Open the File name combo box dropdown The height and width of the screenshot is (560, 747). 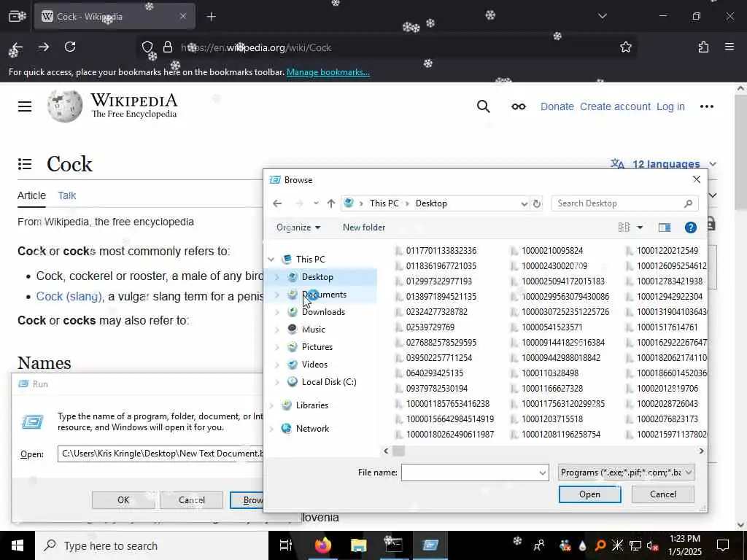tap(542, 472)
